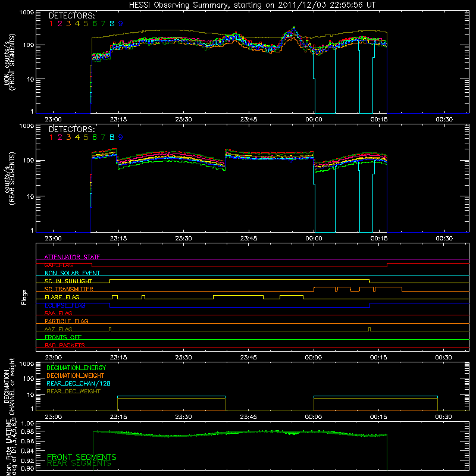Click "00:30" time label under the decimation plot
This screenshot has width=476, height=476.
(443, 417)
